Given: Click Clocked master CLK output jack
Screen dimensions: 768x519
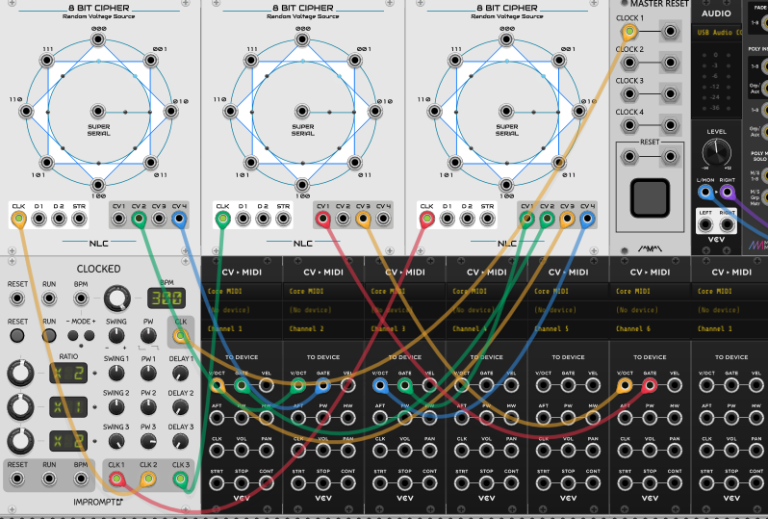Looking at the screenshot, I should tap(180, 335).
